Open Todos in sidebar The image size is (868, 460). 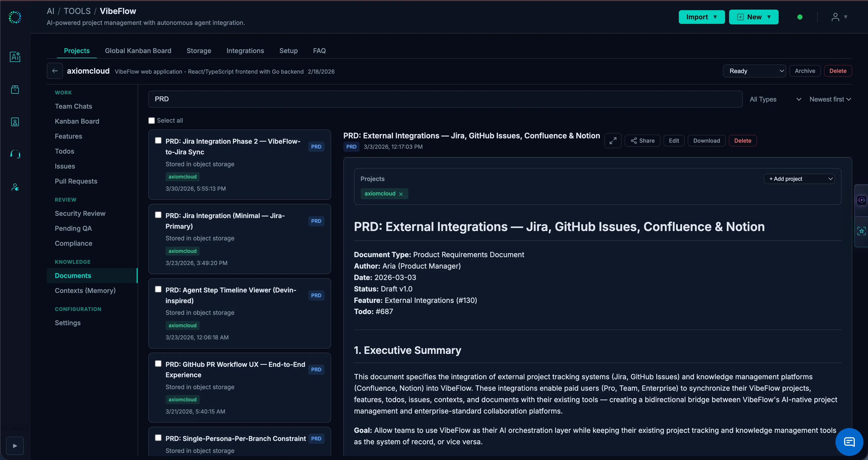point(64,151)
